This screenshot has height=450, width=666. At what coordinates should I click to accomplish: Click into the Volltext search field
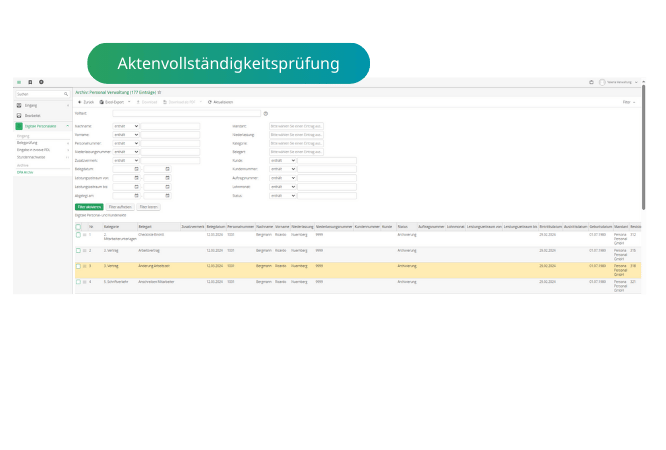click(186, 113)
